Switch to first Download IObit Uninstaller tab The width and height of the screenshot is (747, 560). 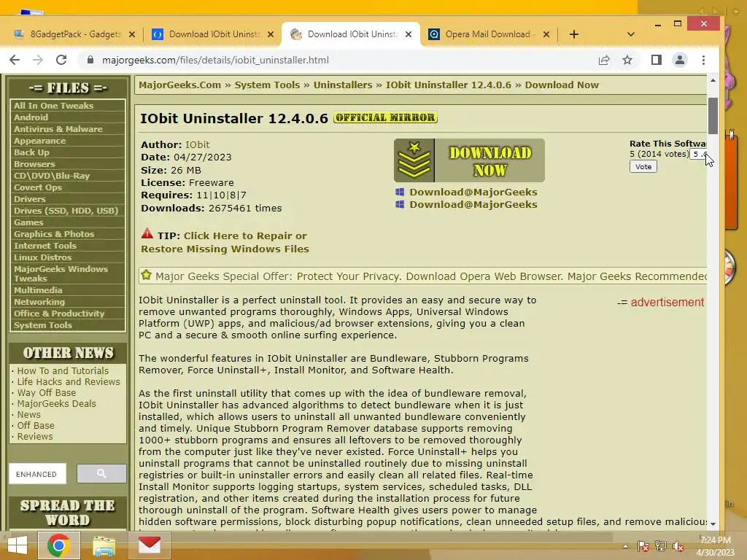214,34
